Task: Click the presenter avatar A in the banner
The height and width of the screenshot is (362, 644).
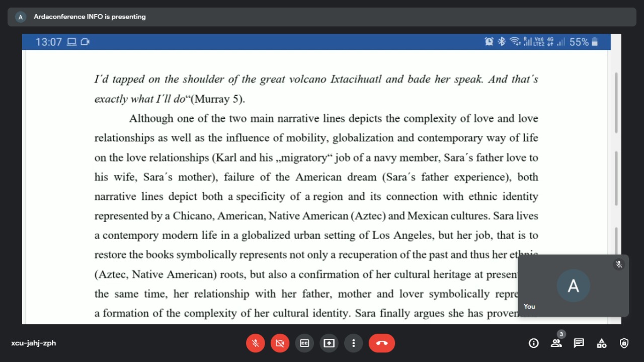Action: click(21, 17)
